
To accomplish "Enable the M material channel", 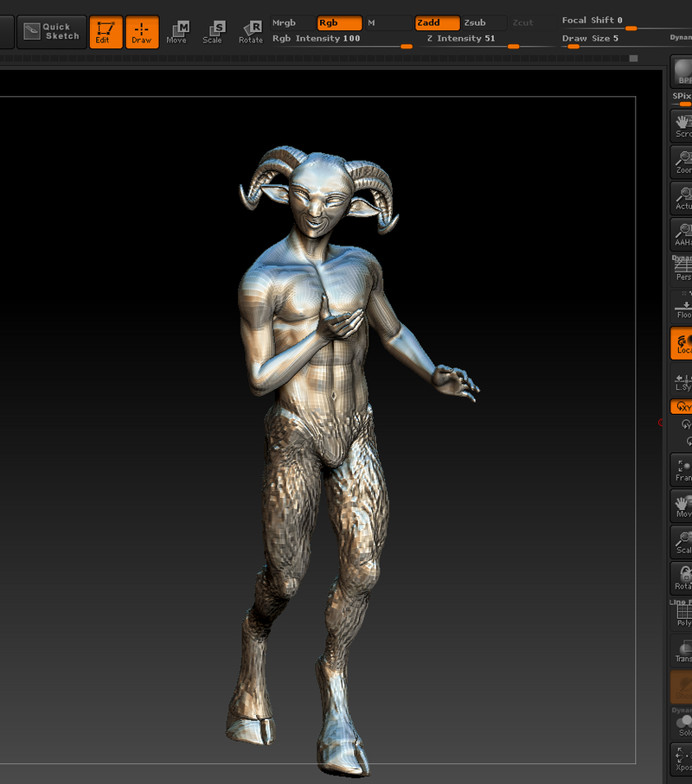I will tap(388, 23).
